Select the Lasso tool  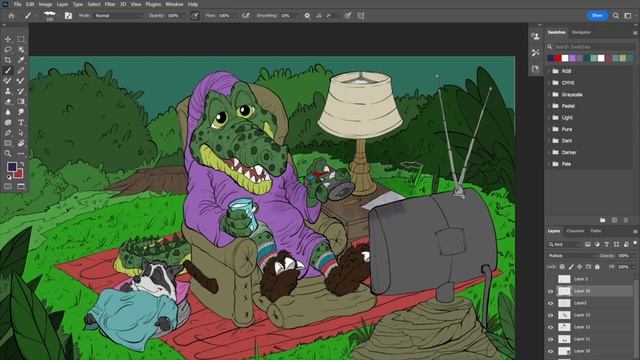tap(8, 49)
